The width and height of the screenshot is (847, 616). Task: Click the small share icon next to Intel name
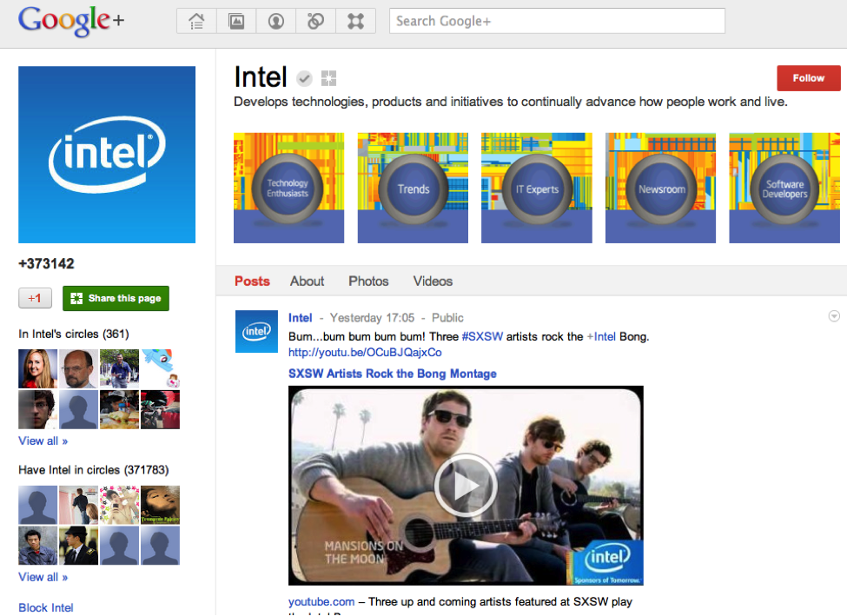(x=328, y=78)
